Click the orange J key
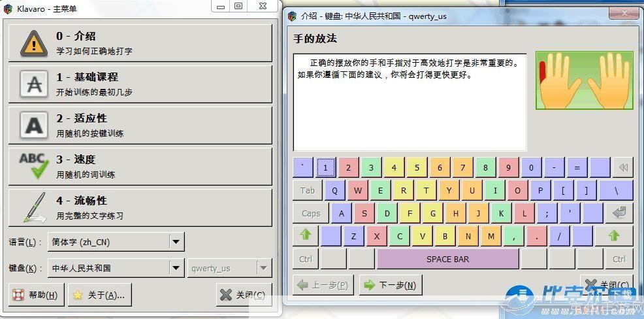This screenshot has width=644, height=319. [479, 213]
